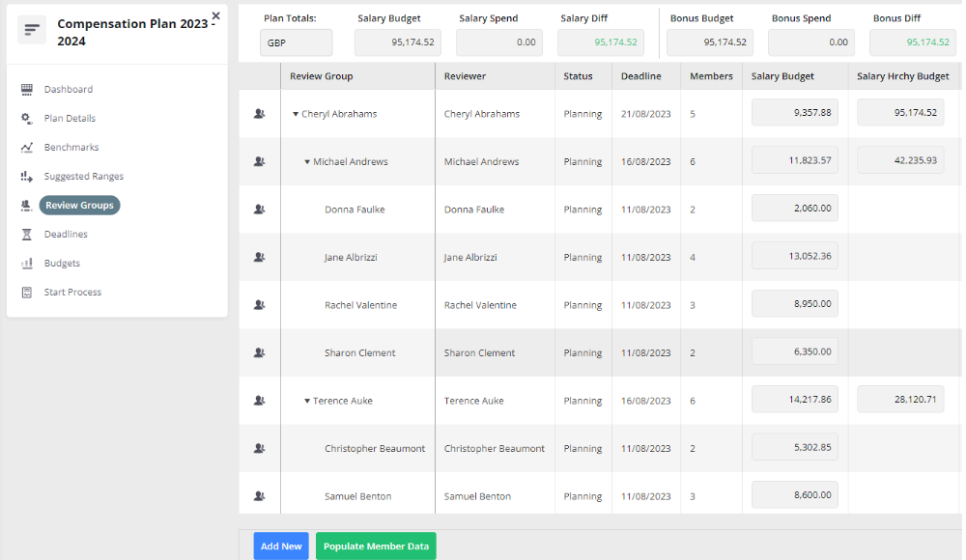Click the Dashboard icon in sidebar

[x=27, y=90]
